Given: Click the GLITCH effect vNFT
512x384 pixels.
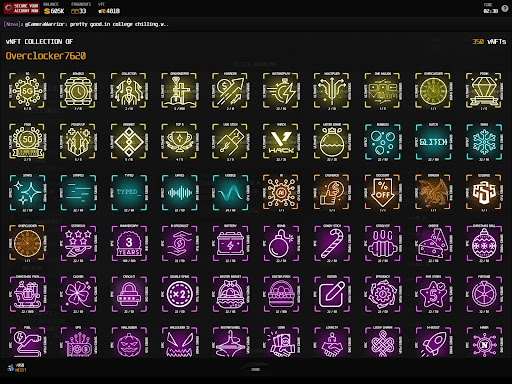Looking at the screenshot, I should coord(433,142).
